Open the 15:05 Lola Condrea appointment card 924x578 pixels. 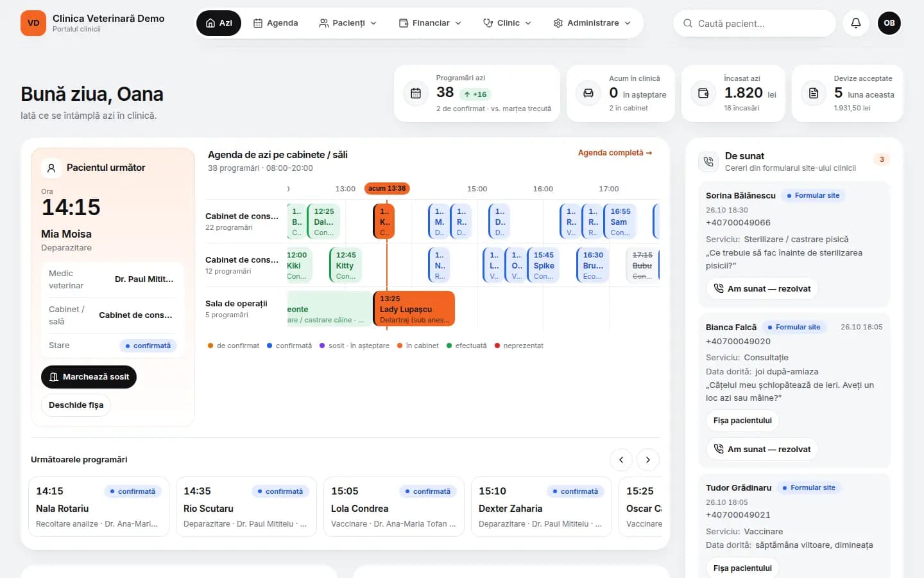pos(394,507)
